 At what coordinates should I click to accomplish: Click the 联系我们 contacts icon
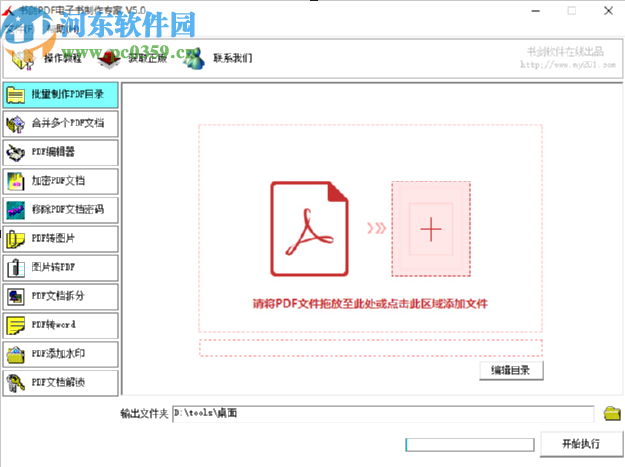pos(194,59)
